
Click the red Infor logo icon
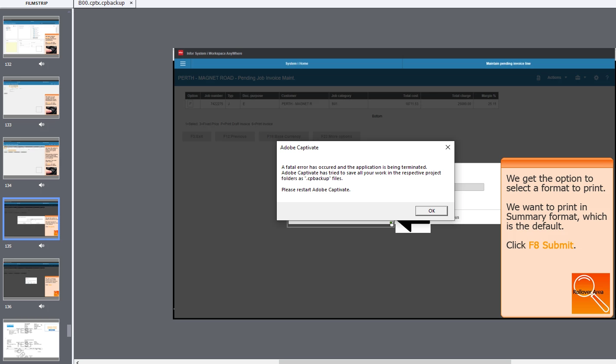click(x=181, y=53)
